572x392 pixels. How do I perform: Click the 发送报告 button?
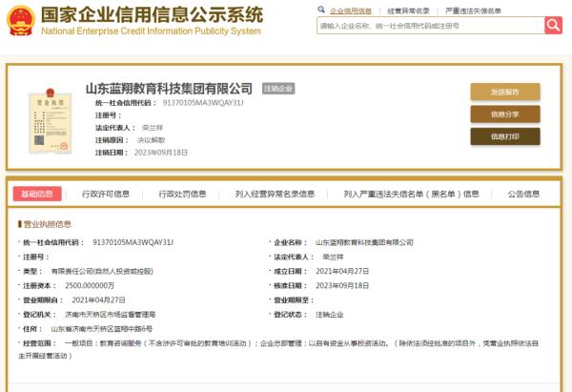pyautogui.click(x=505, y=92)
